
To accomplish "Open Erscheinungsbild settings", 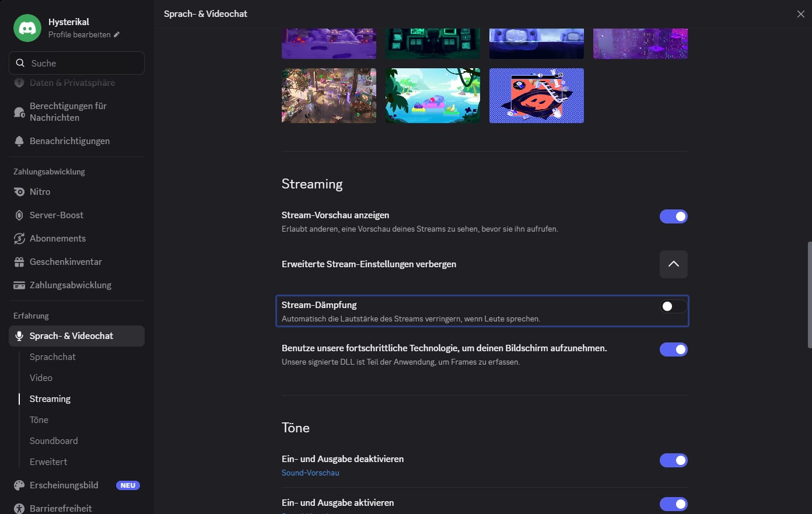I will [76, 485].
